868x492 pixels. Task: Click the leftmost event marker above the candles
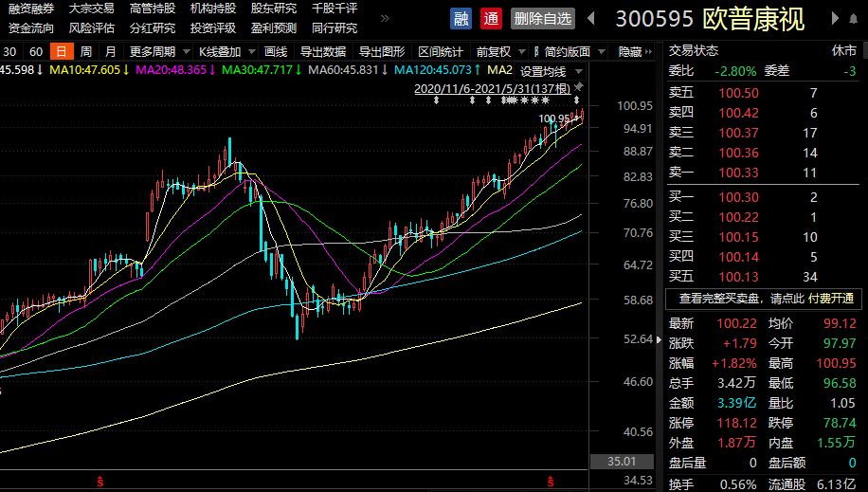point(436,100)
